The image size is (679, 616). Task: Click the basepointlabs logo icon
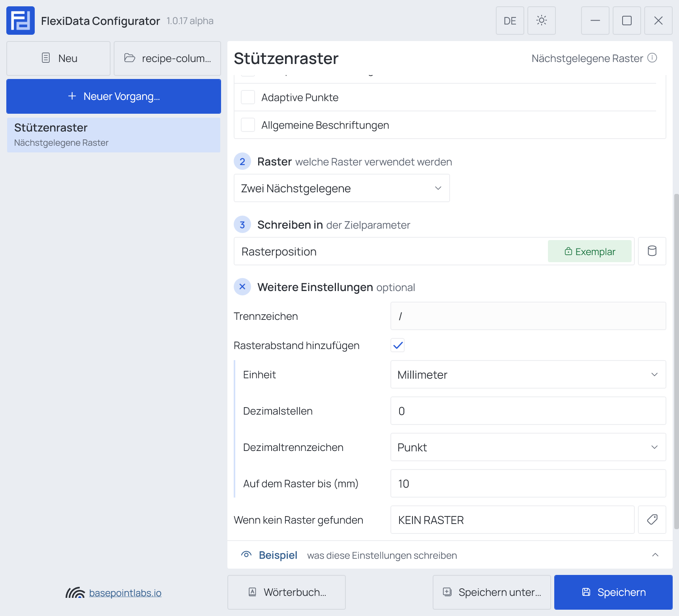coord(75,593)
